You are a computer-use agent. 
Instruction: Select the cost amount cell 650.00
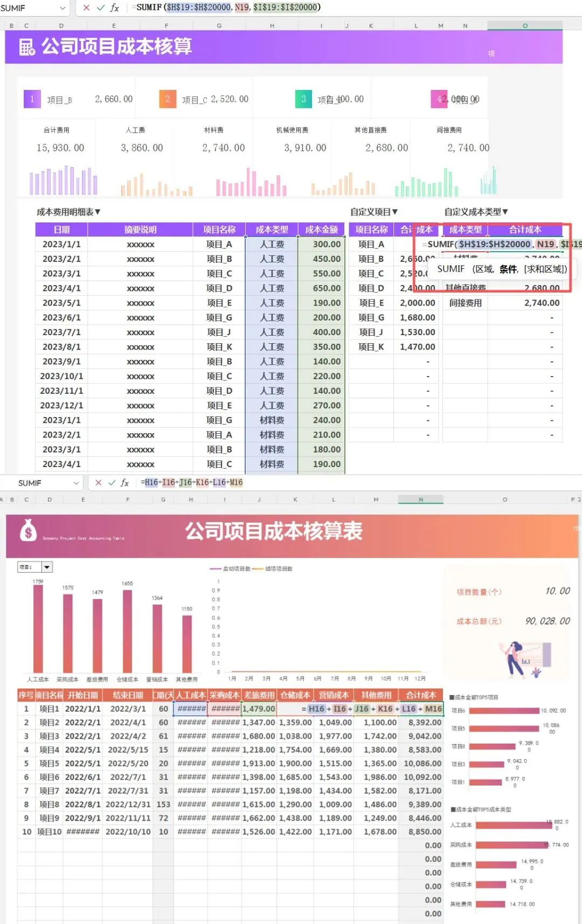click(321, 288)
